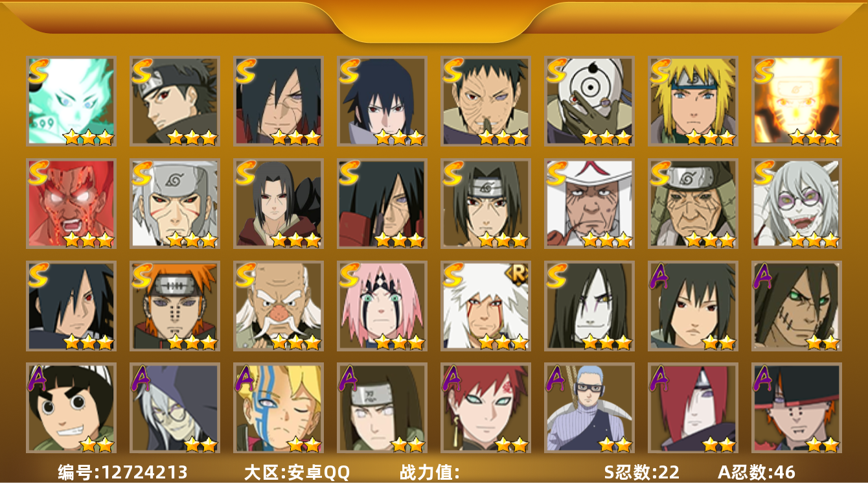Viewport: 868px width, 483px height.
Task: Select the blonde Boruto with blue markings
Action: coord(278,408)
